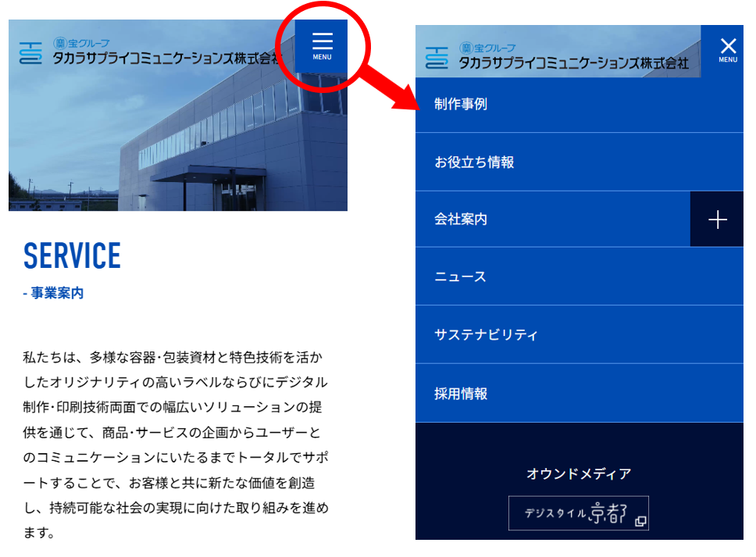Choose ニュース from the menu
The height and width of the screenshot is (557, 756).
(460, 277)
